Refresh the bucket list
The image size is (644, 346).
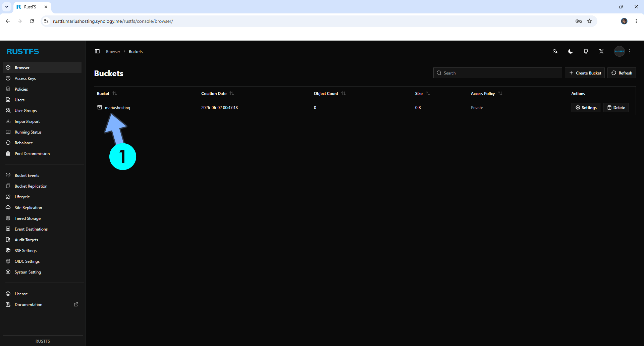622,73
